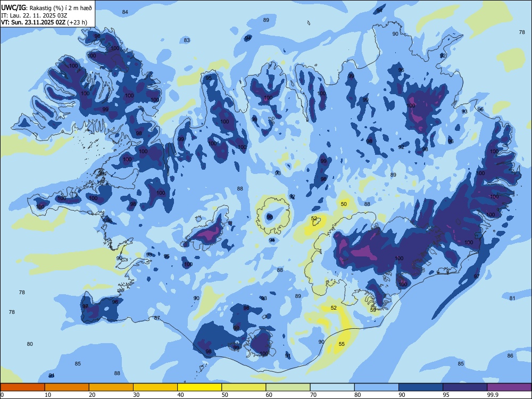
Task: Click the humidity value '87' on the southwest coast
Action: pyautogui.click(x=157, y=318)
